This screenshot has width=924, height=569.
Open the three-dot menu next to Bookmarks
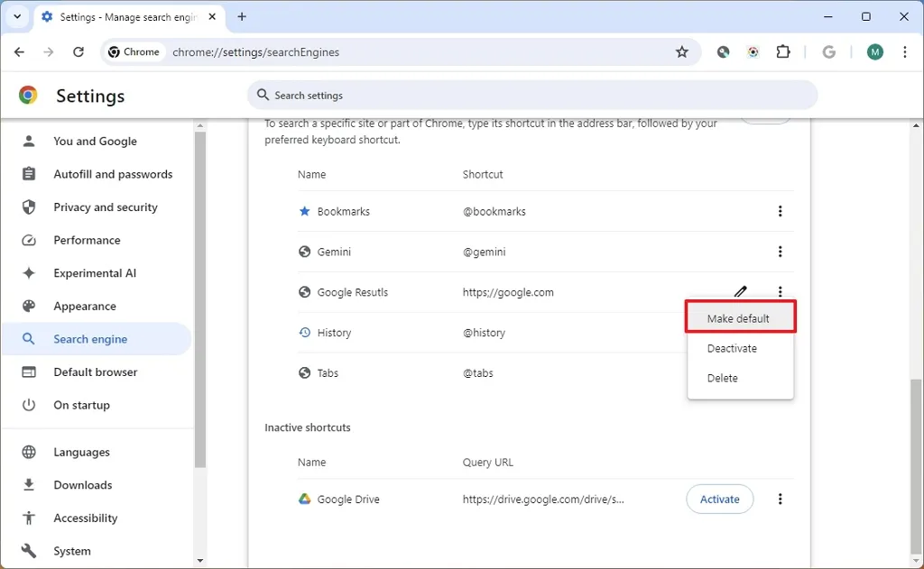[x=780, y=211]
